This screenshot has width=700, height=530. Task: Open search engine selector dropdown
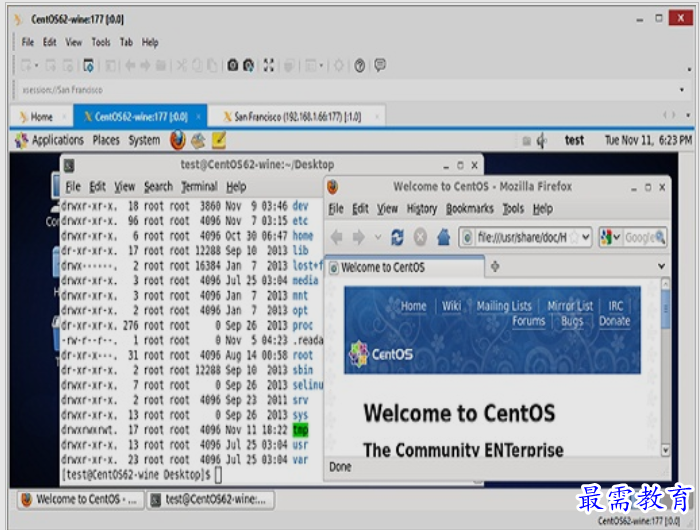tap(617, 237)
